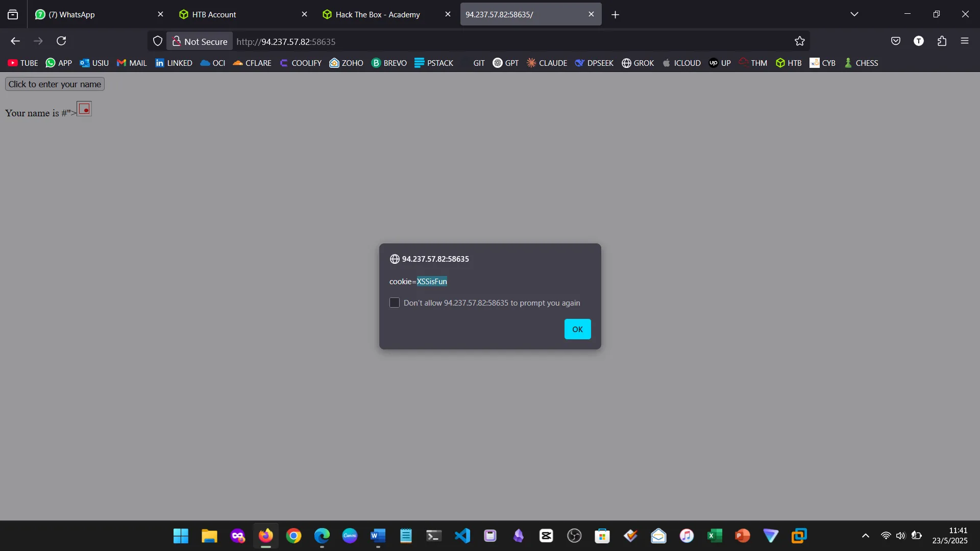Switch to Hack The Box - Academy tab
The width and height of the screenshot is (980, 551).
(x=378, y=14)
